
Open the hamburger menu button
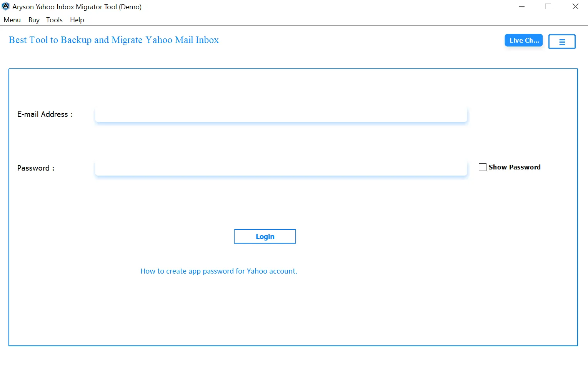coord(561,41)
